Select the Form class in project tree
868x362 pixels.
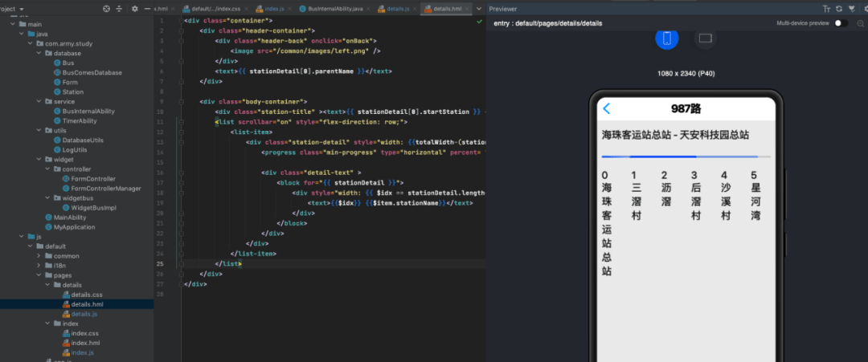(70, 83)
